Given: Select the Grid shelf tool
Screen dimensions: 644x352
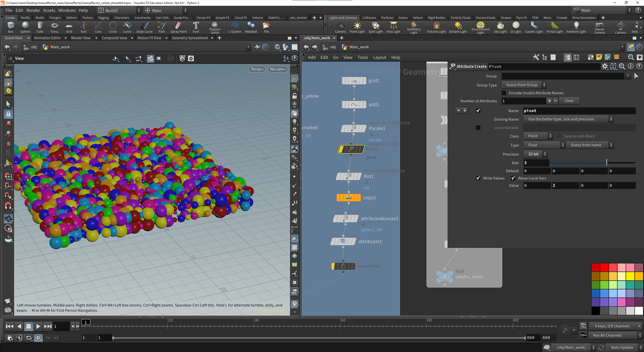Looking at the screenshot, I should 69,27.
